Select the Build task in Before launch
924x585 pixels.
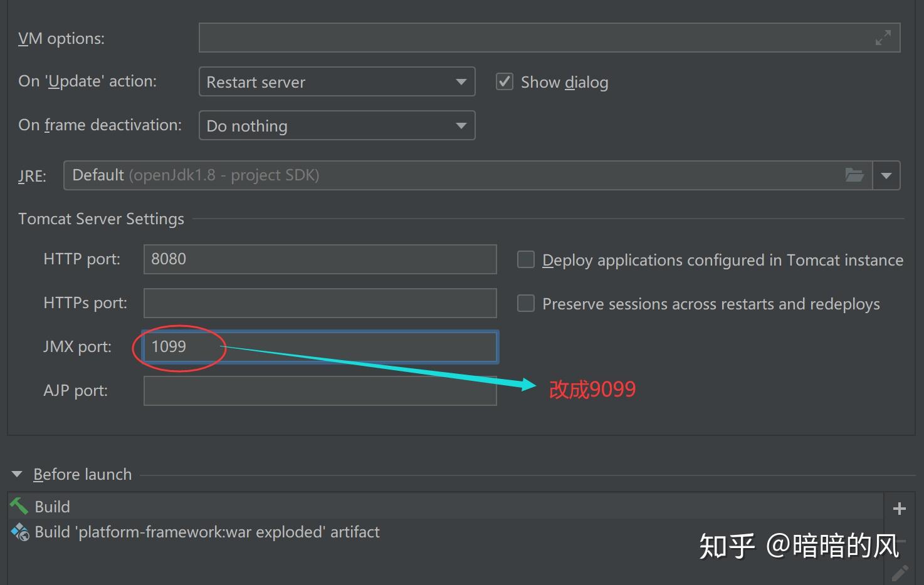tap(52, 506)
